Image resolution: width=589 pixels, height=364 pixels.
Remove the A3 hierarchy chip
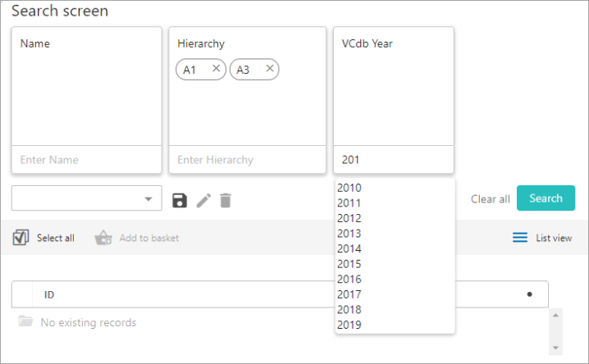270,68
